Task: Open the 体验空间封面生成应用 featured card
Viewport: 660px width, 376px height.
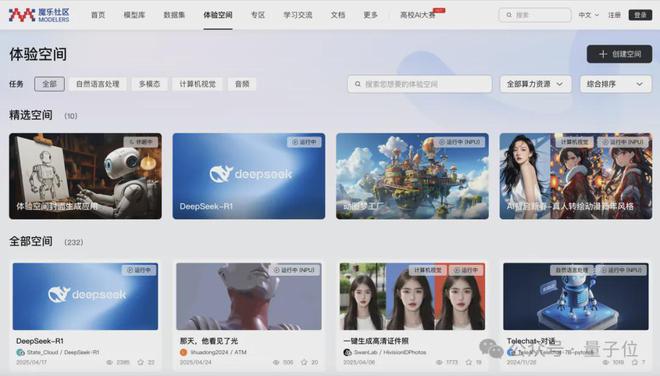Action: point(85,176)
